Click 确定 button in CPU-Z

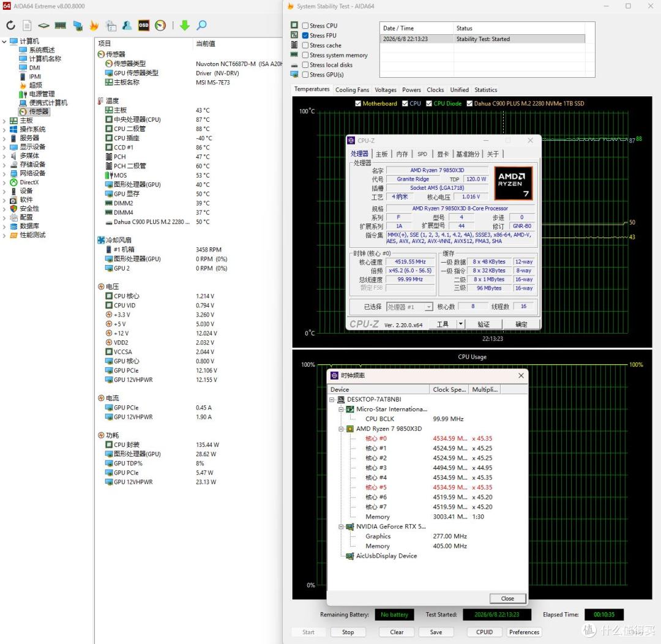pos(521,324)
